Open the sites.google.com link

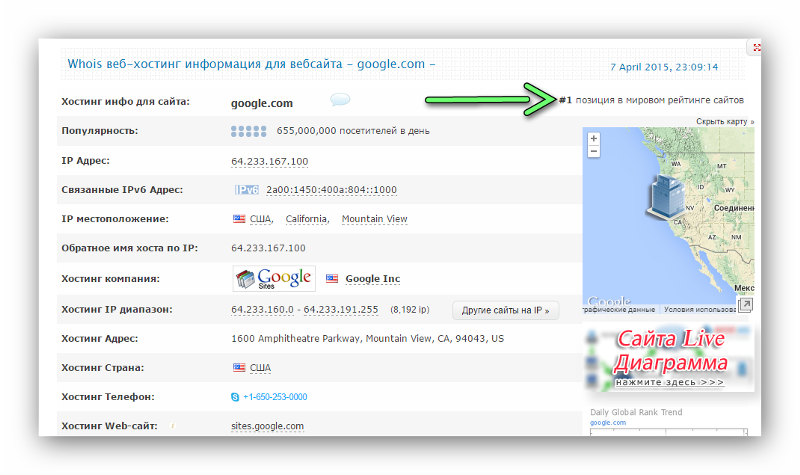(x=267, y=426)
